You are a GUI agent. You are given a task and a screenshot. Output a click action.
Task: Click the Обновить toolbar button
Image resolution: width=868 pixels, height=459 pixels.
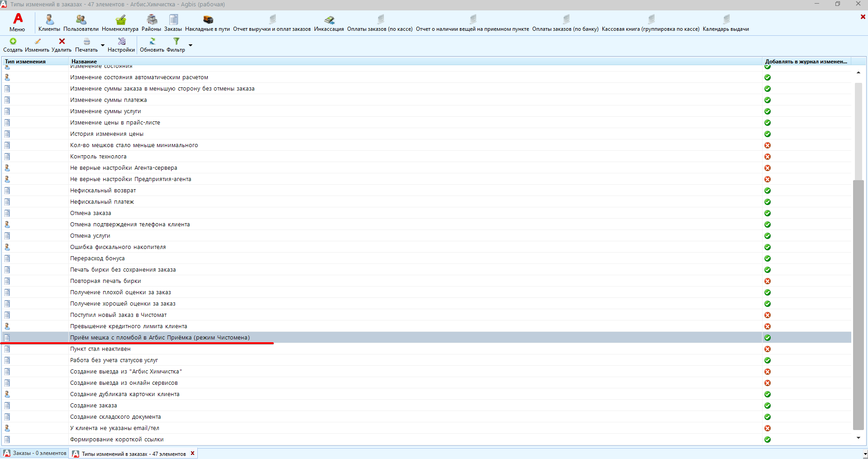(x=152, y=45)
